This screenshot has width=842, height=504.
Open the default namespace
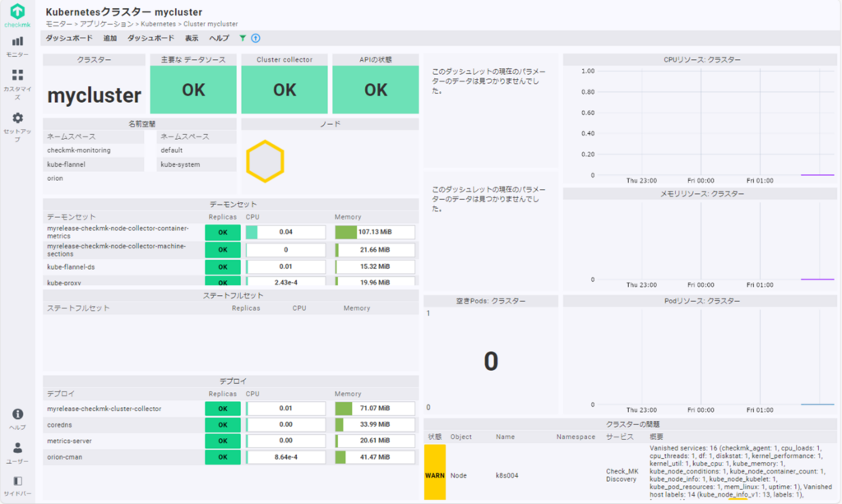tap(171, 150)
